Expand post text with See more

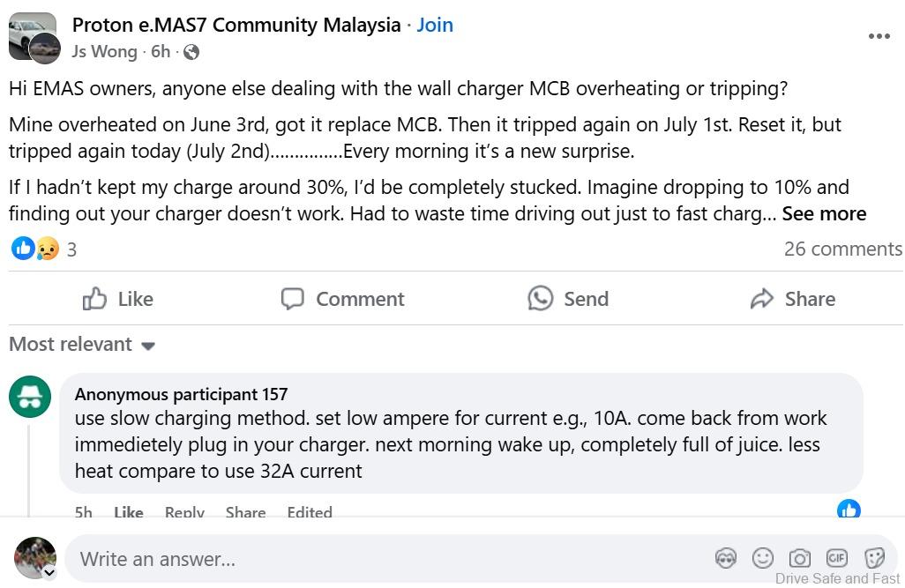[x=824, y=214]
